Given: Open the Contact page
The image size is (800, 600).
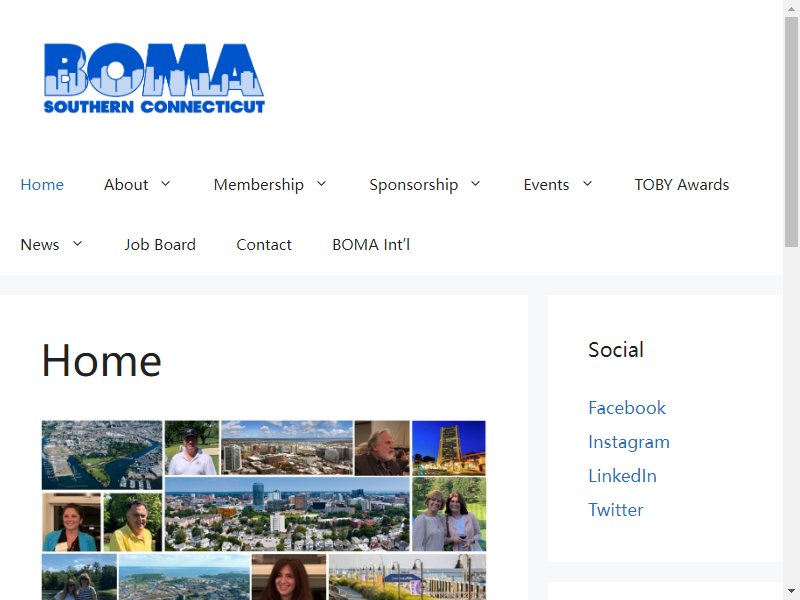Looking at the screenshot, I should click(x=264, y=244).
